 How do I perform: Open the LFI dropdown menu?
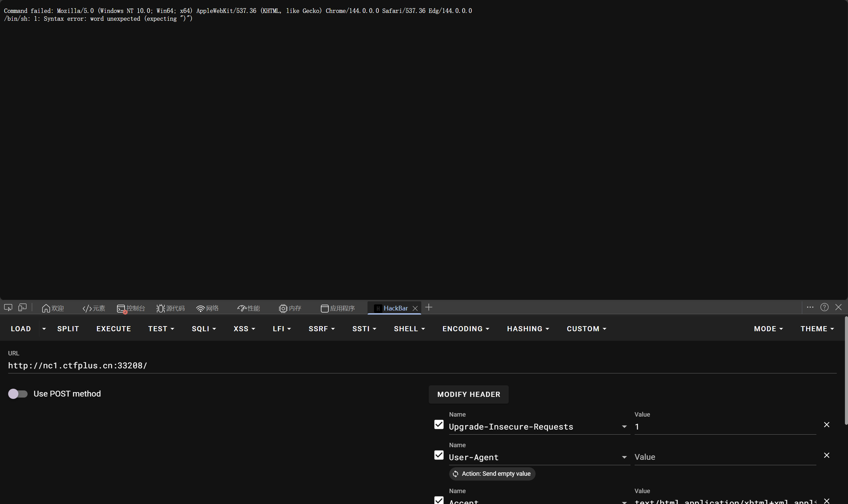[x=282, y=329]
